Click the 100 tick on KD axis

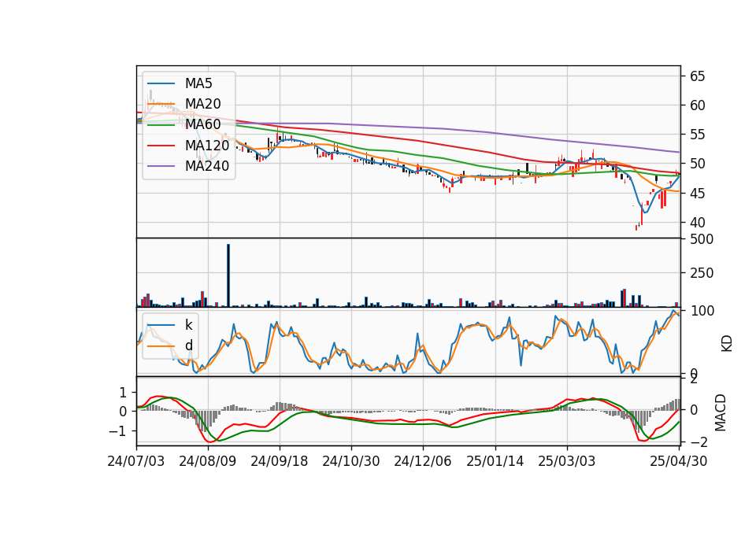pos(702,311)
